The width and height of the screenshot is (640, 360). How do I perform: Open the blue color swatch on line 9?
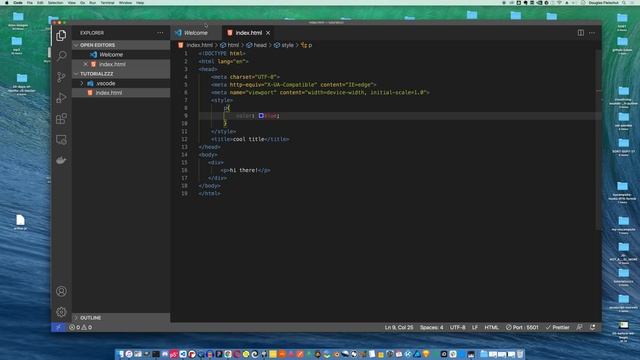click(x=261, y=116)
